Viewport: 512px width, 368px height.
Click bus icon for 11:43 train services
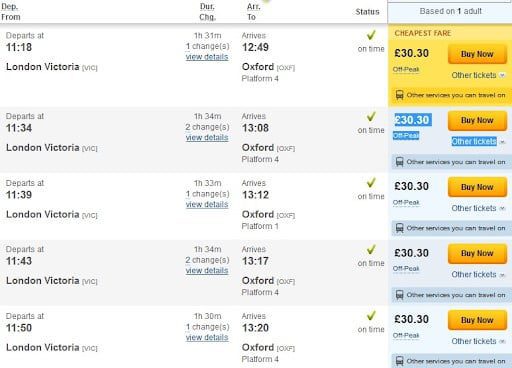[399, 295]
